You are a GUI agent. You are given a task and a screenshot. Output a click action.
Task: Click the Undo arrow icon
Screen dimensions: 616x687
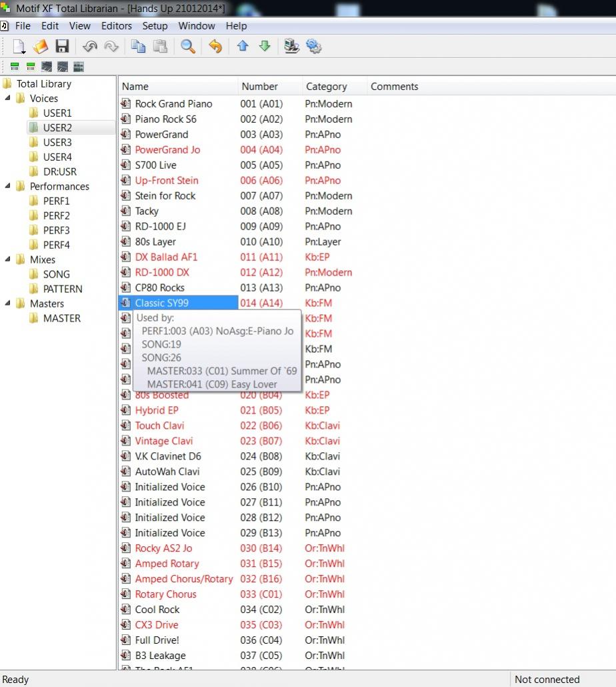pos(90,47)
